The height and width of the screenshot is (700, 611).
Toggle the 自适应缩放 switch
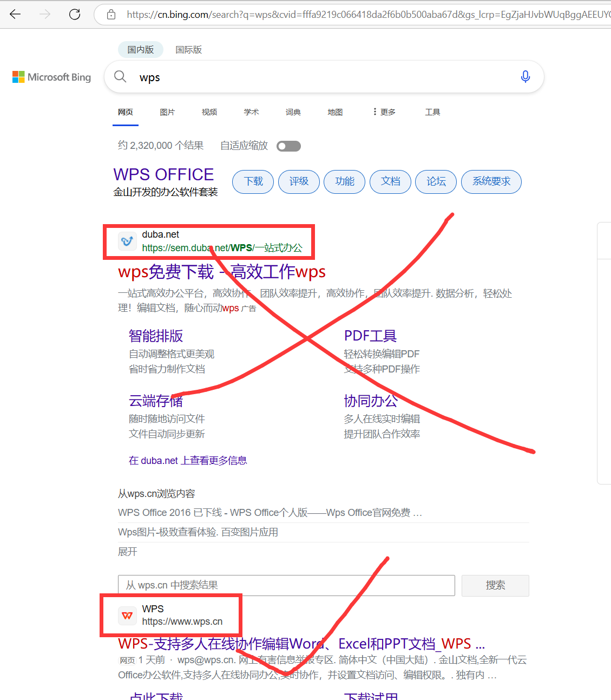click(x=288, y=146)
